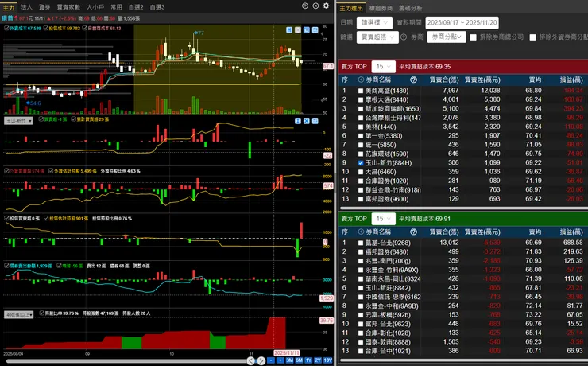Image resolution: width=588 pixels, height=366 pixels.
Task: Switch to the 資券 tab
Action: click(x=44, y=6)
